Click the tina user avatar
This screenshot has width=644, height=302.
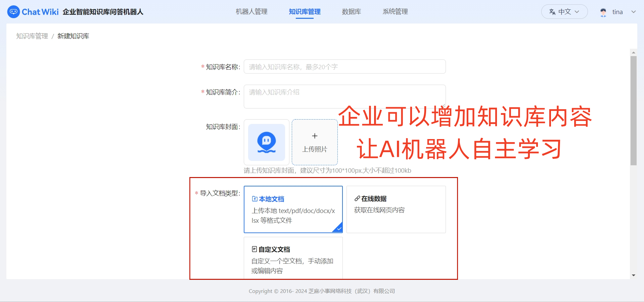tap(603, 12)
